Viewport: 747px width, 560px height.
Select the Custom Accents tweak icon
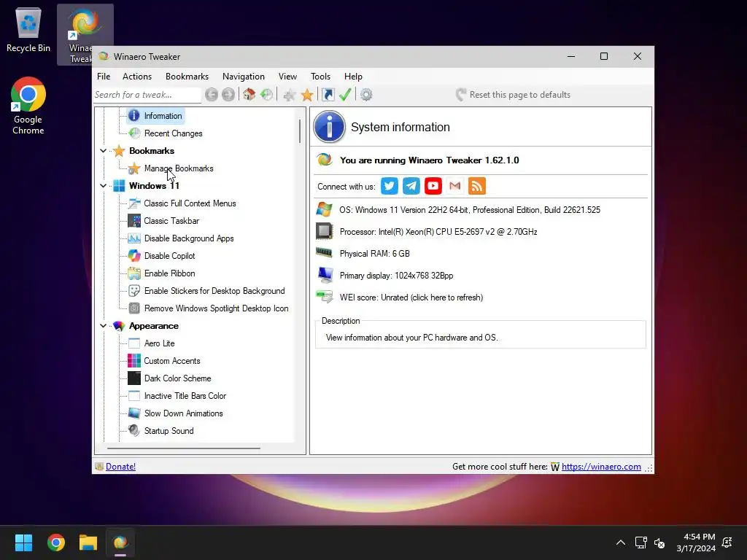point(134,361)
